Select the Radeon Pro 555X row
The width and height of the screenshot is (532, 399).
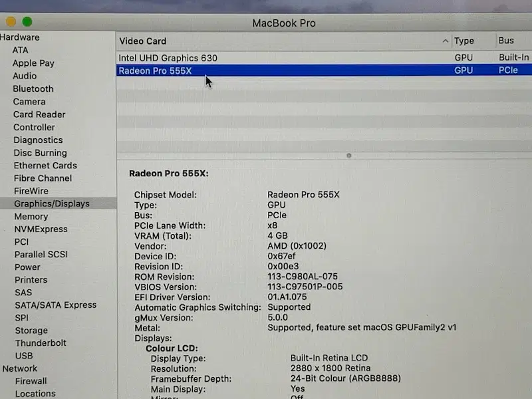tap(155, 70)
